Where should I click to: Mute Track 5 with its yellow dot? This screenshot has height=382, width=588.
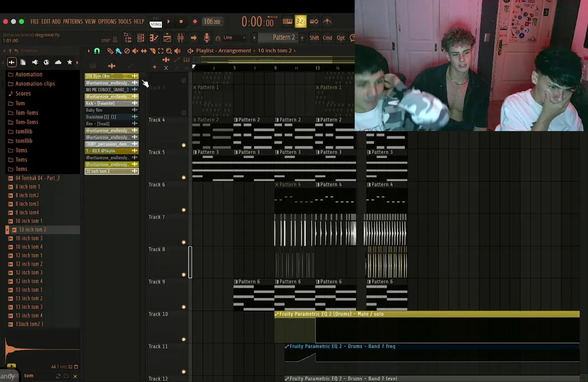pyautogui.click(x=184, y=177)
